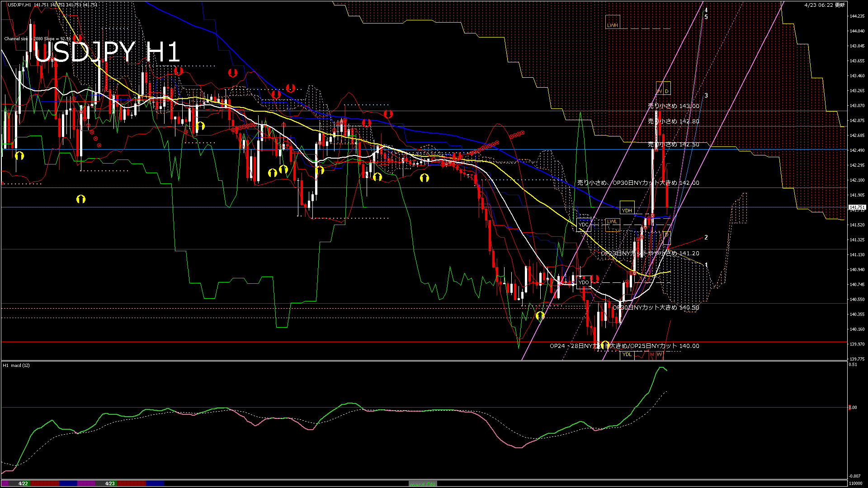Click forecast line number 3

point(706,96)
